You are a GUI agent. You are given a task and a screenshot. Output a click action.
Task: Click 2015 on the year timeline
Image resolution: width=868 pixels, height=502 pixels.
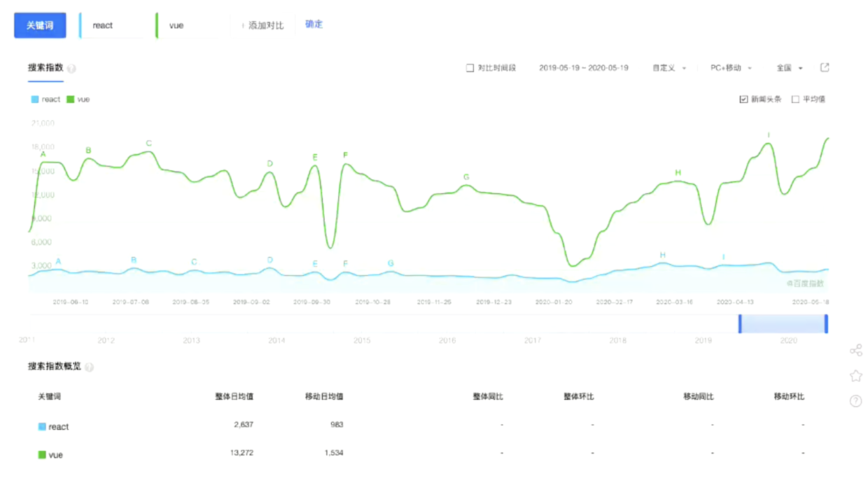[362, 340]
